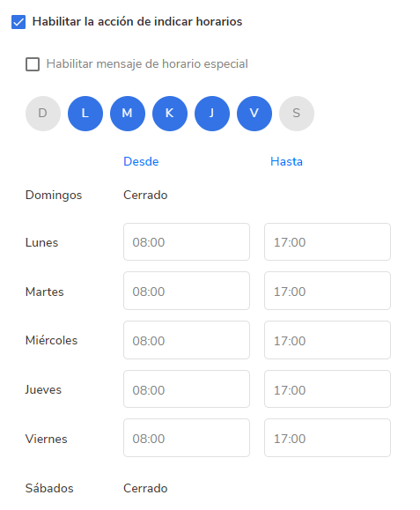This screenshot has width=420, height=510.
Task: Toggle the J (Jueves) day circle
Action: tap(212, 114)
